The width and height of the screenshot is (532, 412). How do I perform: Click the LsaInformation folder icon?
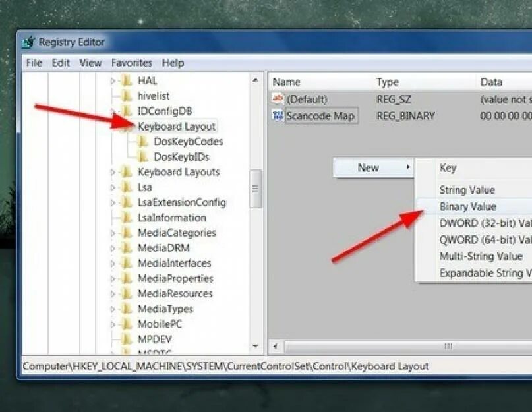pos(127,218)
